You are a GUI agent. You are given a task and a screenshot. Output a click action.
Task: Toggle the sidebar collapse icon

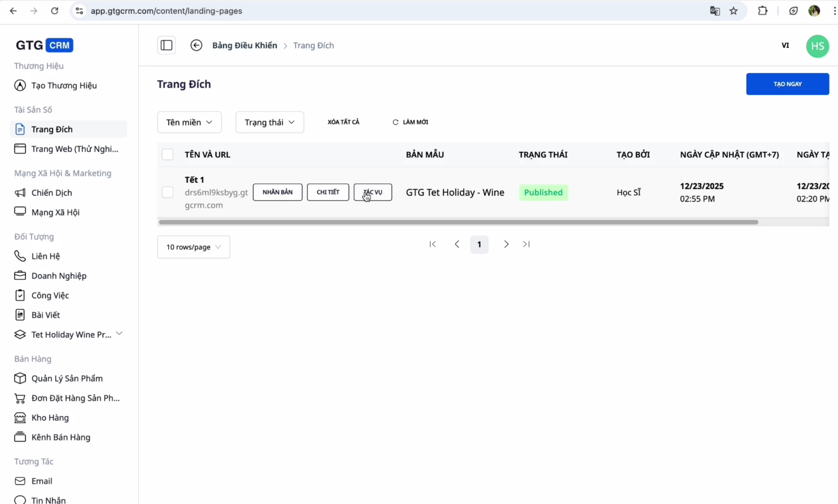point(167,45)
